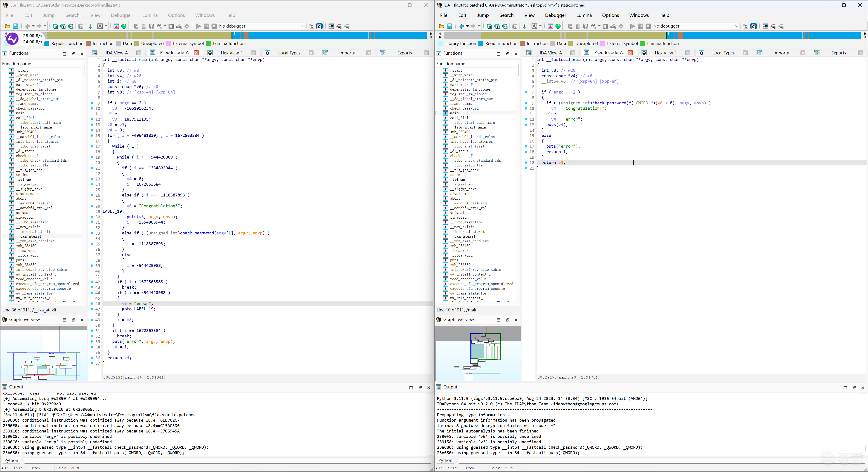Click red stop-analysis icon in left toolbar
The height and width of the screenshot is (472, 868).
(x=116, y=26)
